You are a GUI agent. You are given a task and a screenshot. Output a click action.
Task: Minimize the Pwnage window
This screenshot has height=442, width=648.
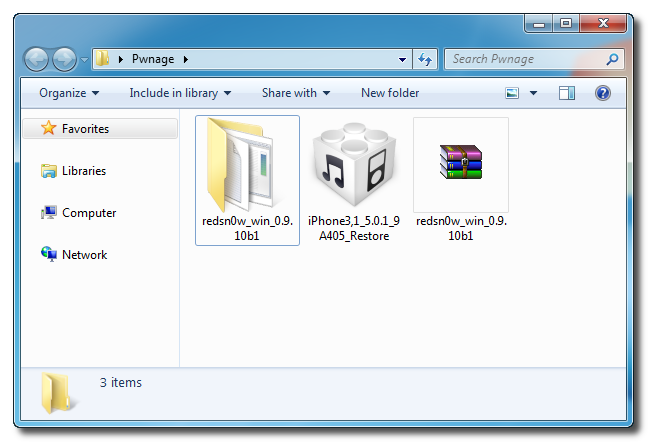point(538,24)
